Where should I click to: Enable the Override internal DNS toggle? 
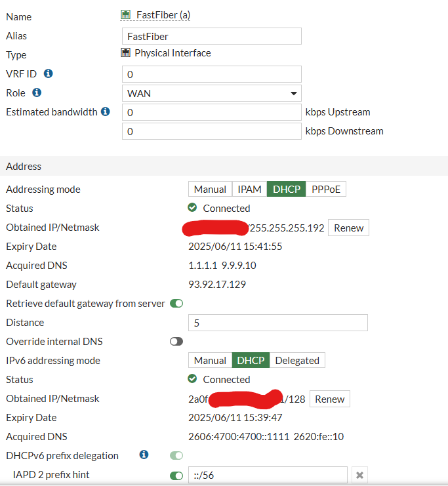pyautogui.click(x=176, y=342)
